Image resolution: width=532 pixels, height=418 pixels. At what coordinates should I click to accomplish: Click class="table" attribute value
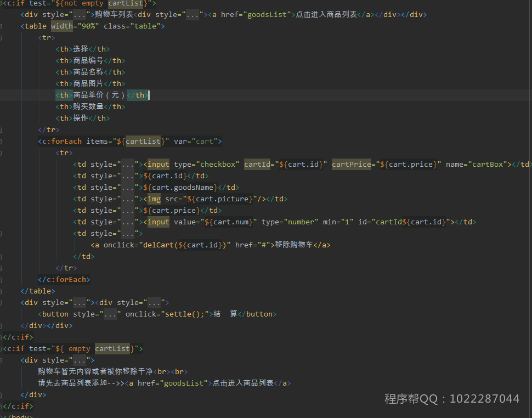coord(145,26)
